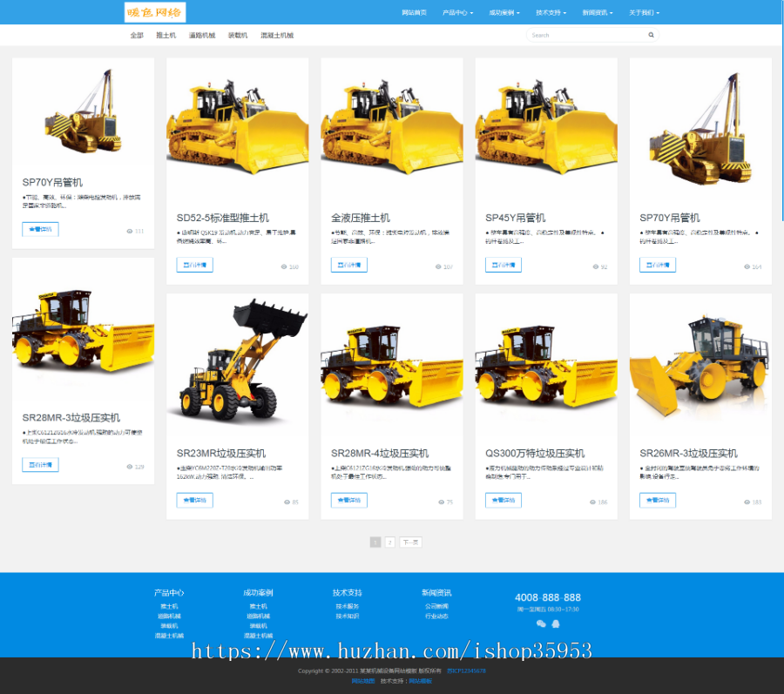Screen dimensions: 784x694
Task: Click eye view-count icon on 全液压推土机 card
Action: click(x=438, y=266)
